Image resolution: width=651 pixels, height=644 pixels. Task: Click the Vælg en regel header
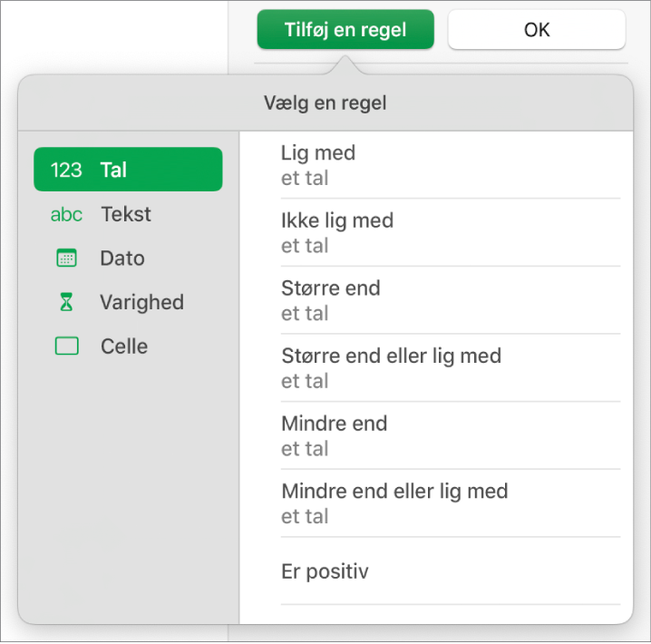(325, 103)
